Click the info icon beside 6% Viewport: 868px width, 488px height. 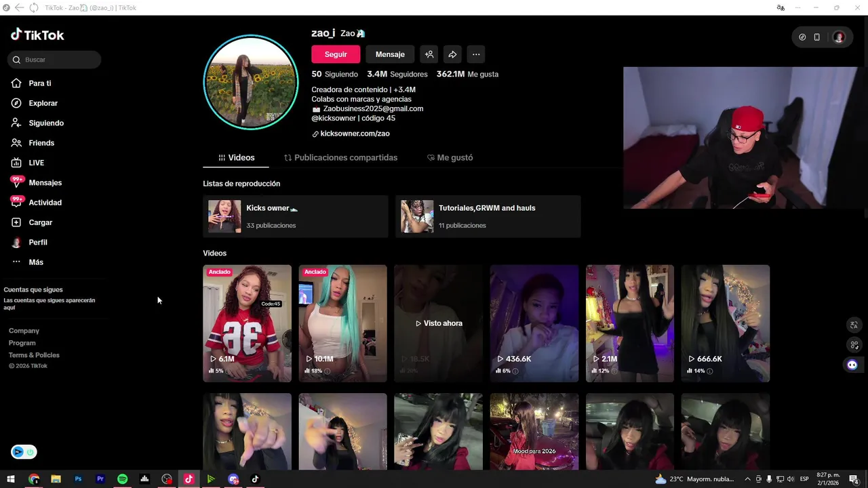click(x=515, y=371)
